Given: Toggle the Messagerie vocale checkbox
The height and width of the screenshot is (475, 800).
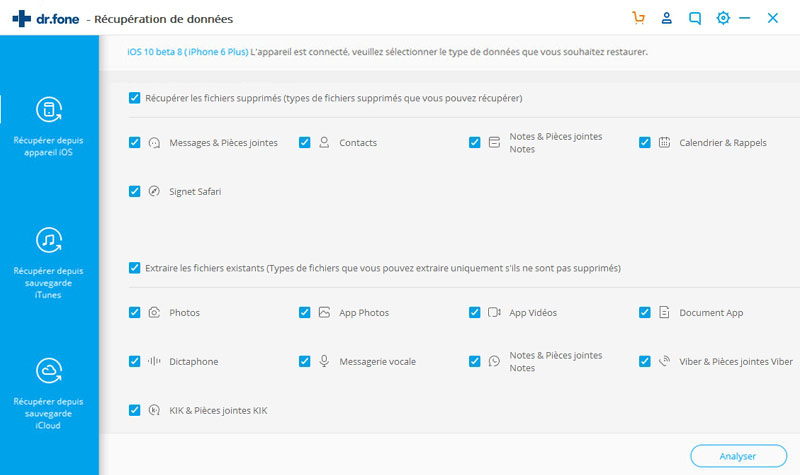Looking at the screenshot, I should [x=305, y=361].
